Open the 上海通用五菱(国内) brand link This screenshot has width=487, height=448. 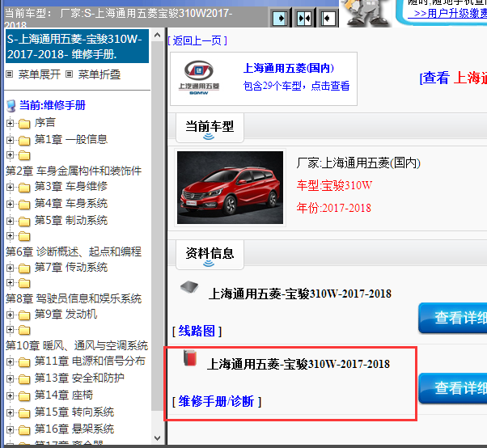(289, 68)
